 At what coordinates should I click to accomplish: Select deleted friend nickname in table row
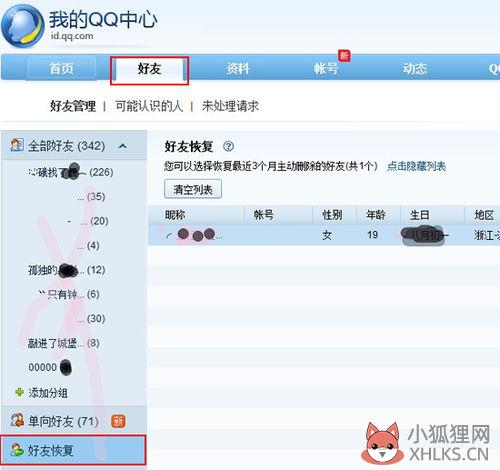[194, 235]
